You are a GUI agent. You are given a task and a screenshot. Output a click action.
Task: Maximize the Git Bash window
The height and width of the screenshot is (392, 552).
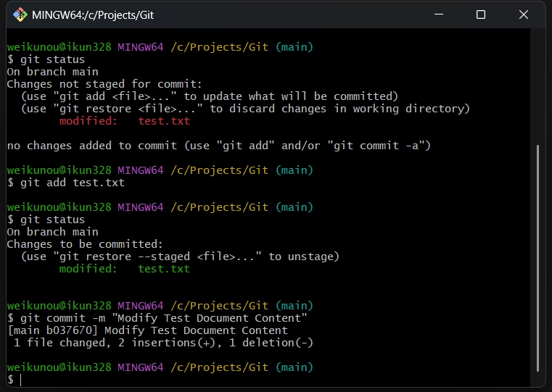(481, 14)
